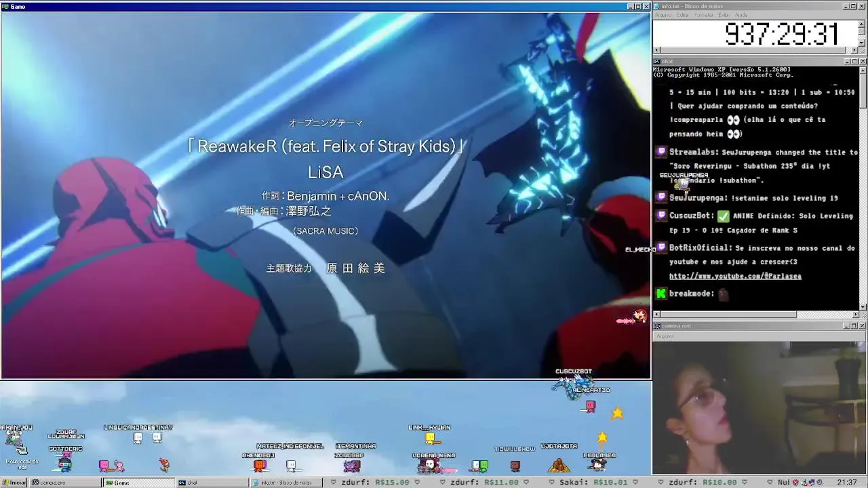Click the '!setanime solo leveling 19' message
The width and height of the screenshot is (868, 488).
(x=785, y=198)
